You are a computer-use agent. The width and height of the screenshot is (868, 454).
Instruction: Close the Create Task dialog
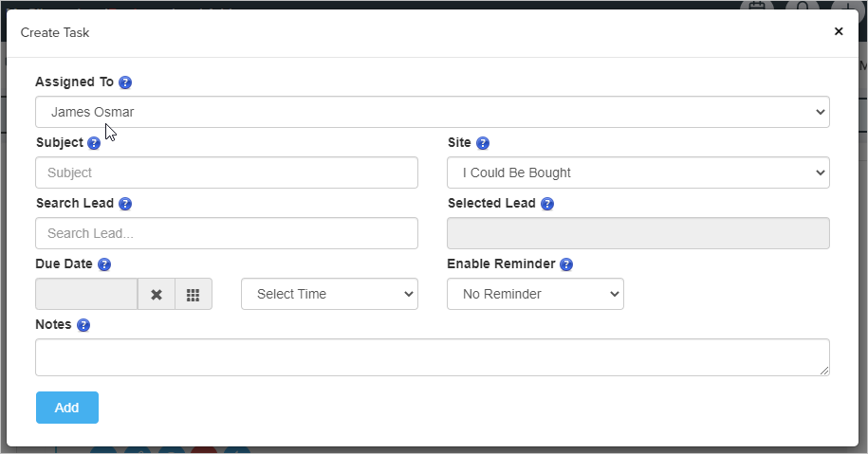(x=839, y=31)
